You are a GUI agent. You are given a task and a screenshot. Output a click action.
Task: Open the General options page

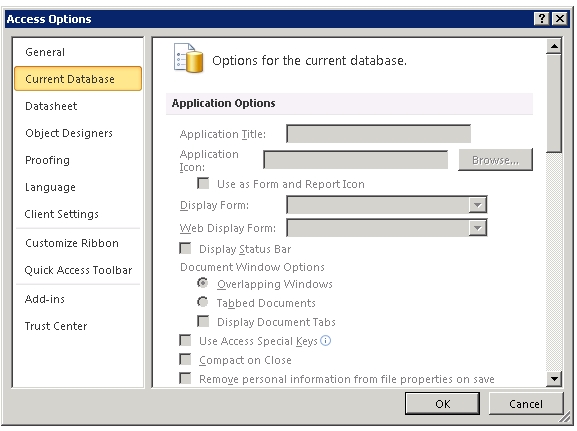(x=78, y=52)
